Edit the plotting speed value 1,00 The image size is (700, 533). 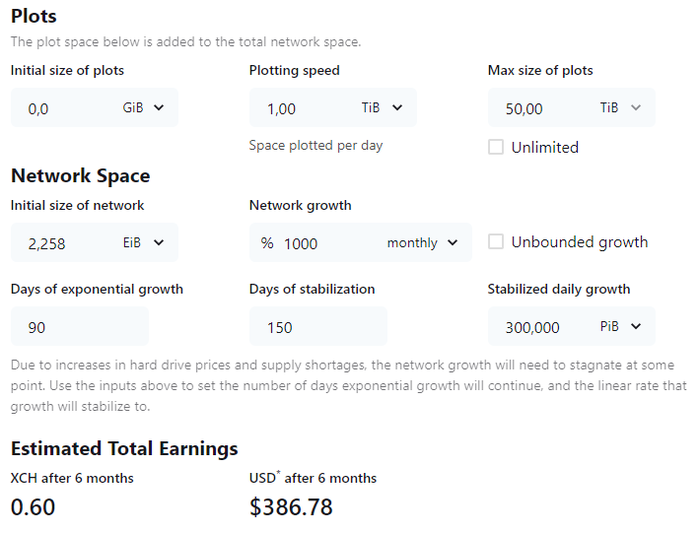pos(306,108)
